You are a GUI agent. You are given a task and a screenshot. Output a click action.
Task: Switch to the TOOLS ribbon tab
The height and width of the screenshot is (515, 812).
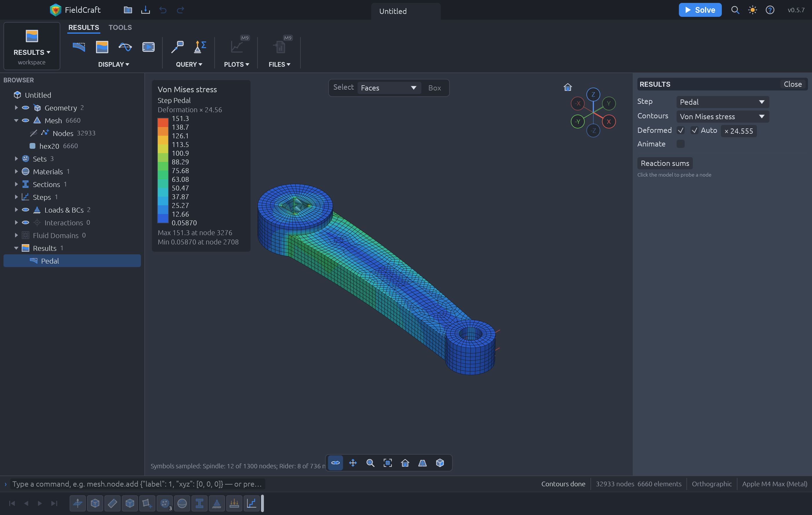(x=120, y=27)
